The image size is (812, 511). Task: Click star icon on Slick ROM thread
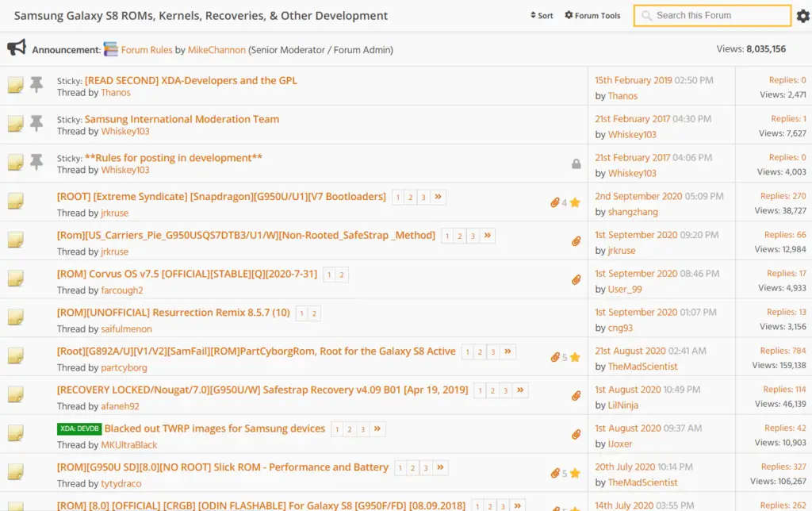click(x=575, y=473)
